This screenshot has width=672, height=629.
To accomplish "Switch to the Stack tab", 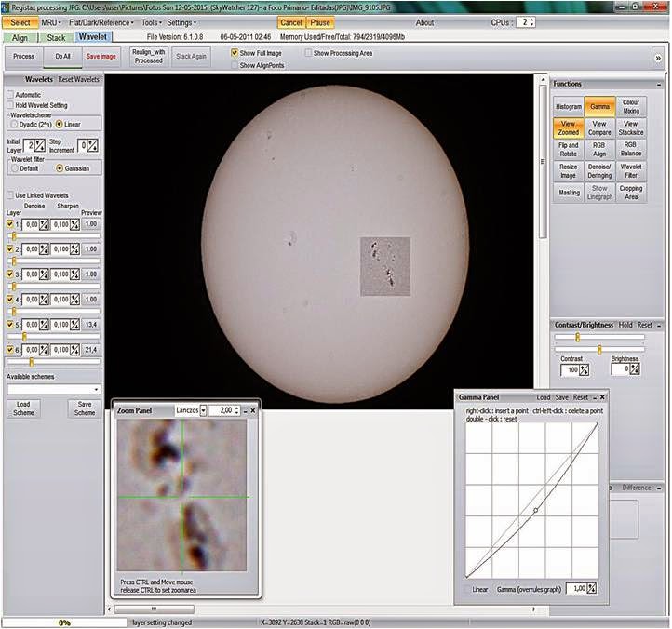I will pyautogui.click(x=56, y=38).
